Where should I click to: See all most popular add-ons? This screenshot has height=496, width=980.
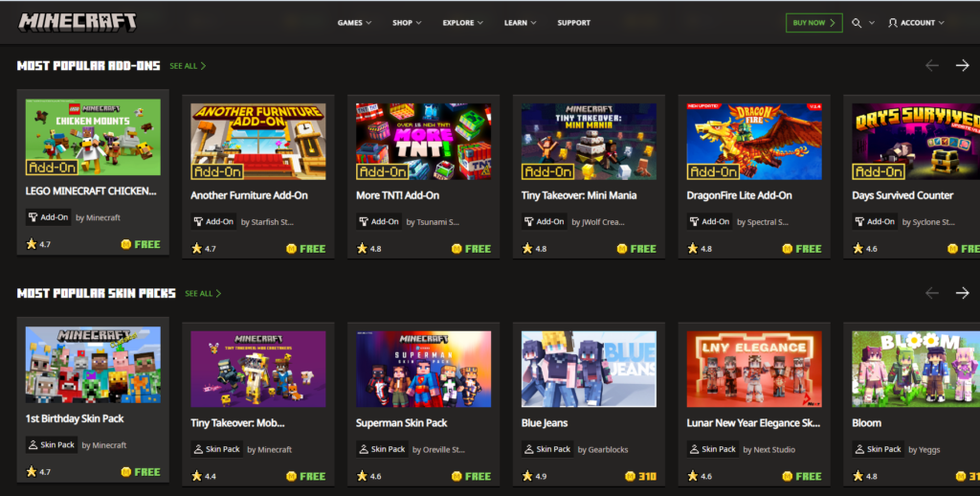pos(188,66)
